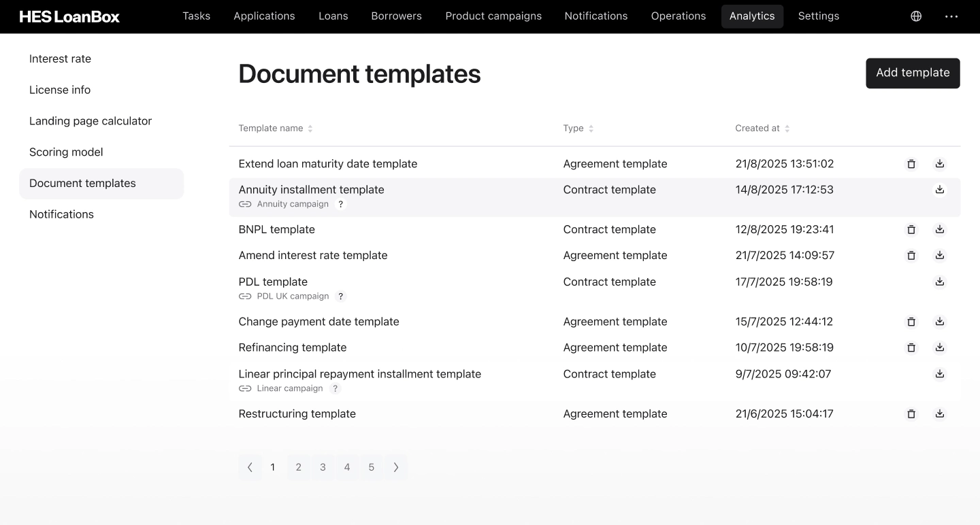Download the Amend interest rate template
The width and height of the screenshot is (980, 525).
940,256
